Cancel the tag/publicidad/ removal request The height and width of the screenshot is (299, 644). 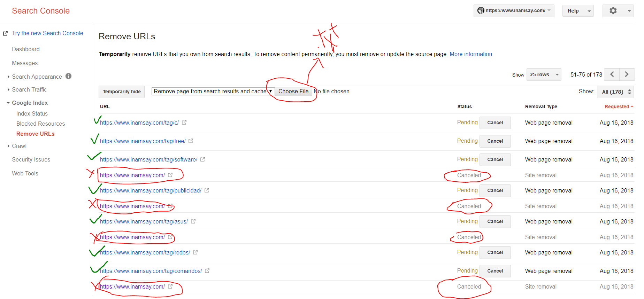coord(495,191)
